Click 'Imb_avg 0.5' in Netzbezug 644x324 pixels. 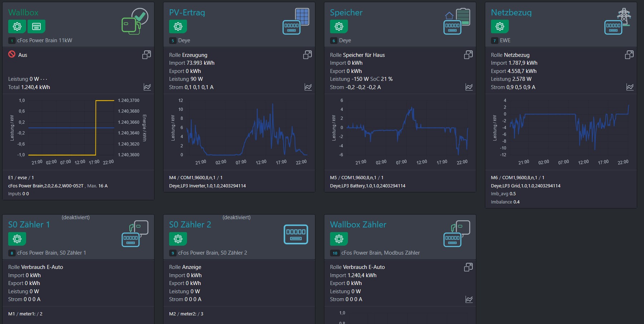(x=503, y=194)
